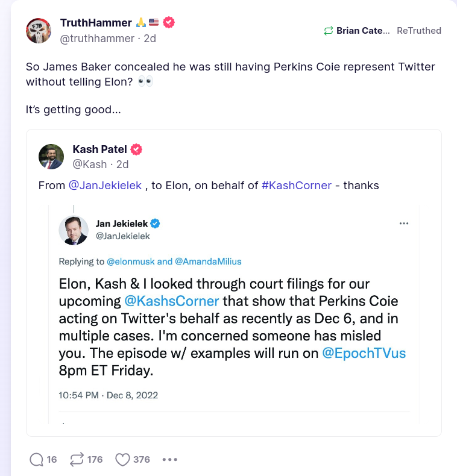This screenshot has height=476, width=457.
Task: Click TruthHammer's red verified badge
Action: coord(169,22)
